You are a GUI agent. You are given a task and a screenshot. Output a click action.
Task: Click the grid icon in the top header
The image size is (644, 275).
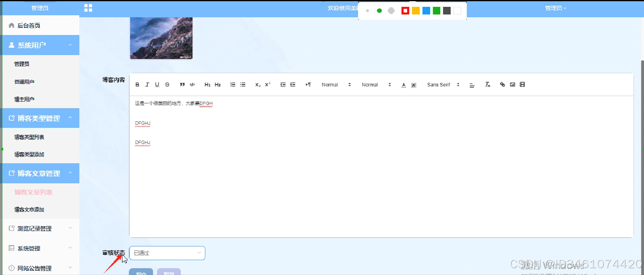click(x=88, y=8)
